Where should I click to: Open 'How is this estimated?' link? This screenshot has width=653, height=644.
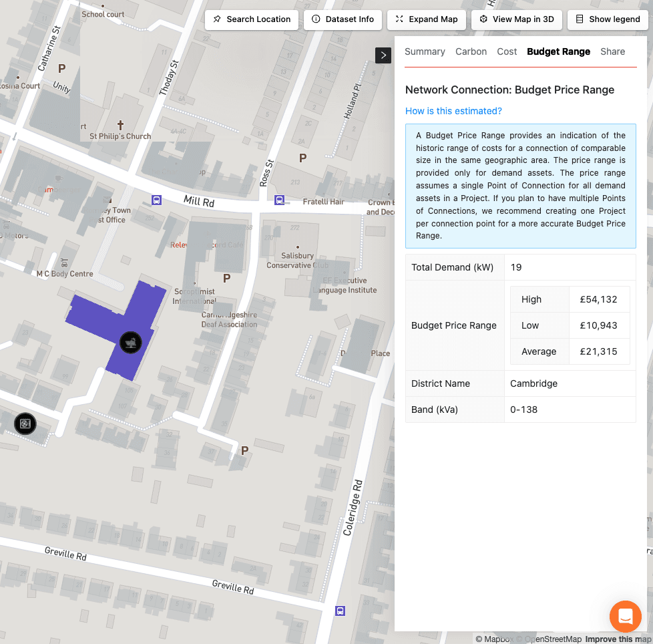coord(453,111)
